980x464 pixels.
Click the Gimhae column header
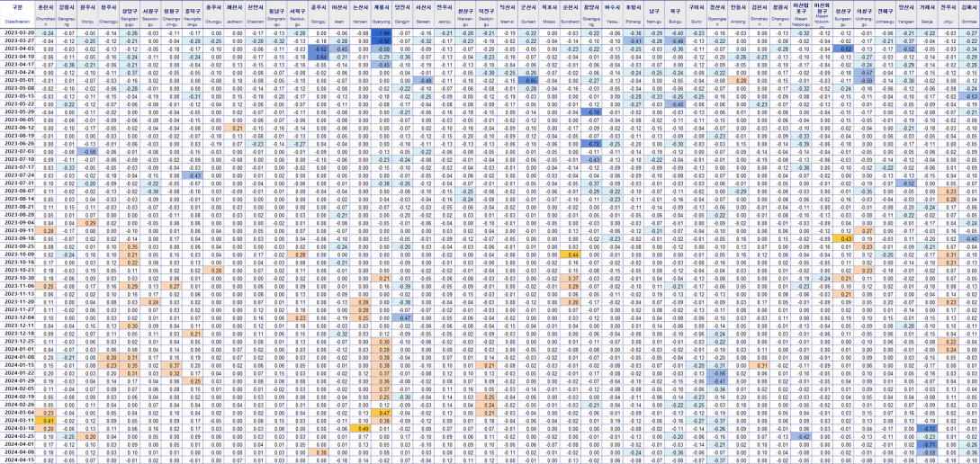click(x=969, y=15)
